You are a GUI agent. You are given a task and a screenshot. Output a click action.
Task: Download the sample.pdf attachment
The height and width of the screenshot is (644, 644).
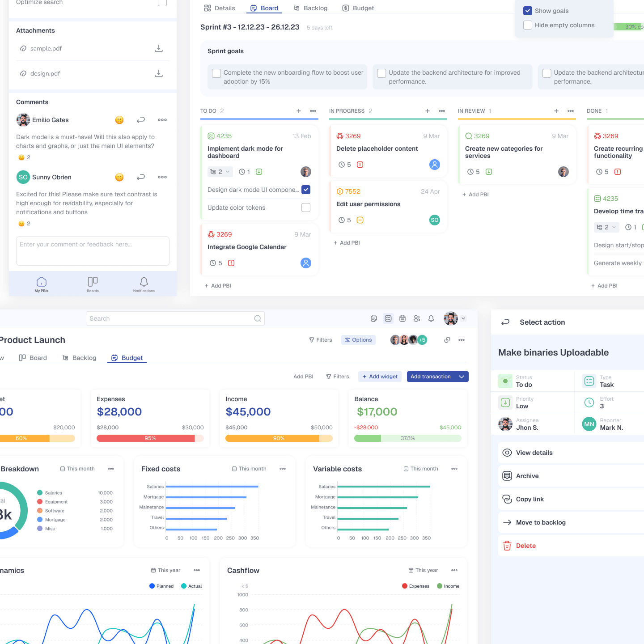[x=159, y=48]
